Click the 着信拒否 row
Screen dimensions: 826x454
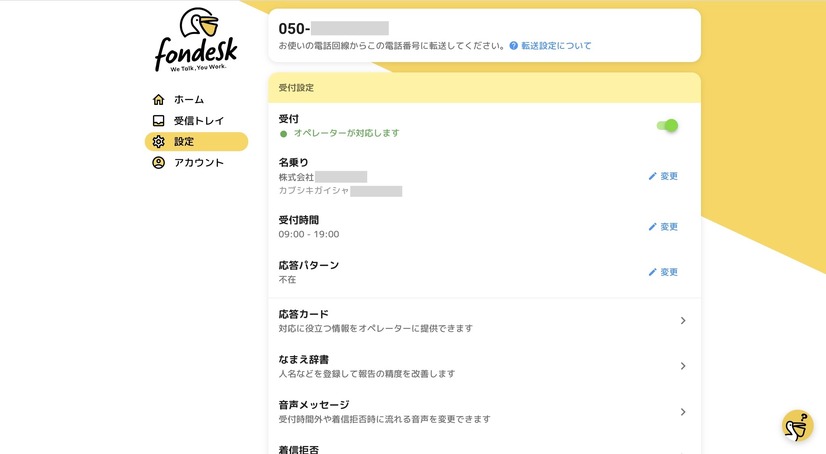pos(485,448)
